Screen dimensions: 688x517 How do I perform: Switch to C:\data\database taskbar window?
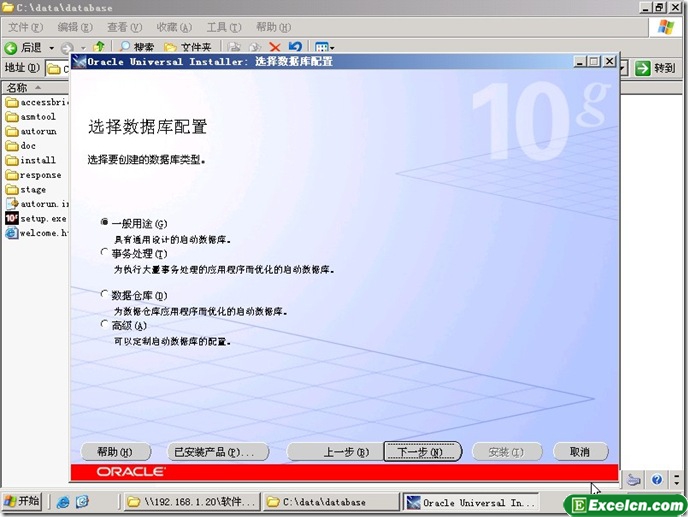click(330, 502)
